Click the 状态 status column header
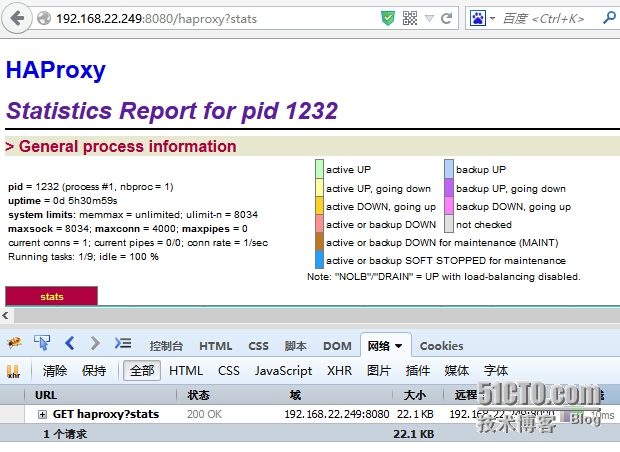The image size is (620, 452). [x=199, y=395]
